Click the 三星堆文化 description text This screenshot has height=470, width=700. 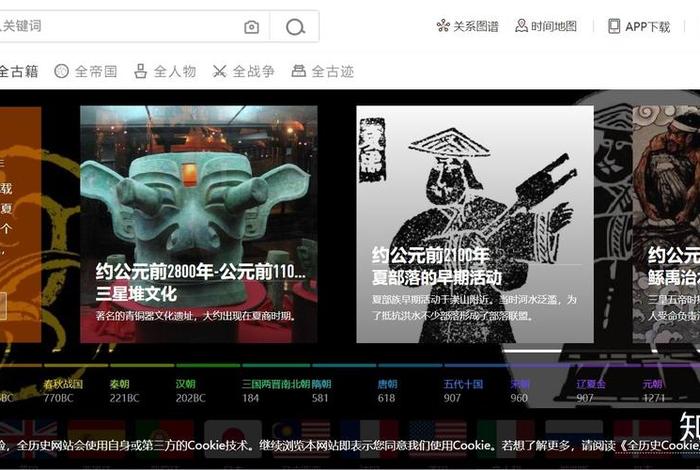(196, 316)
